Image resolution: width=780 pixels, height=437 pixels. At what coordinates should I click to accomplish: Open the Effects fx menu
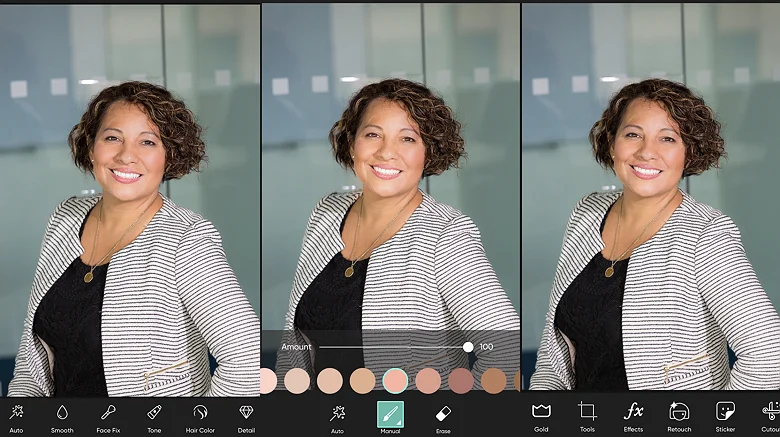point(633,417)
